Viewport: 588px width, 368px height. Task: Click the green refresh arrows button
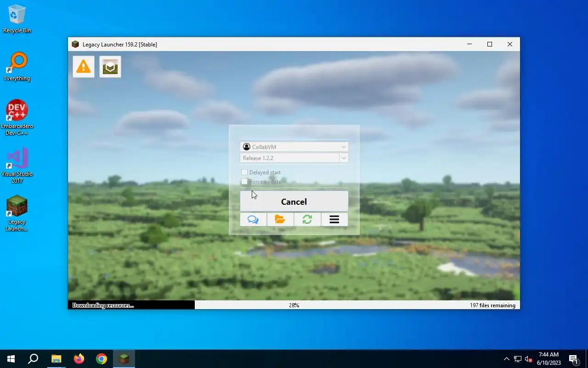click(x=307, y=219)
